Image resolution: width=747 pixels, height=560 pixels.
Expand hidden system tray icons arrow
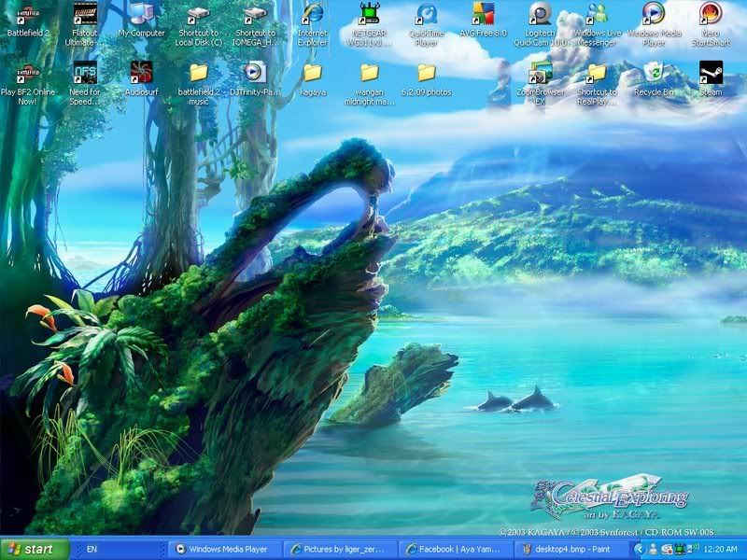(x=640, y=549)
